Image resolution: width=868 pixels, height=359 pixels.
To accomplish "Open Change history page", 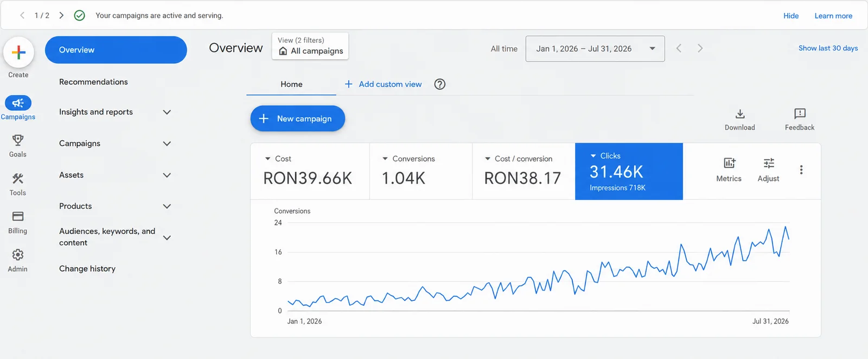I will click(x=87, y=269).
